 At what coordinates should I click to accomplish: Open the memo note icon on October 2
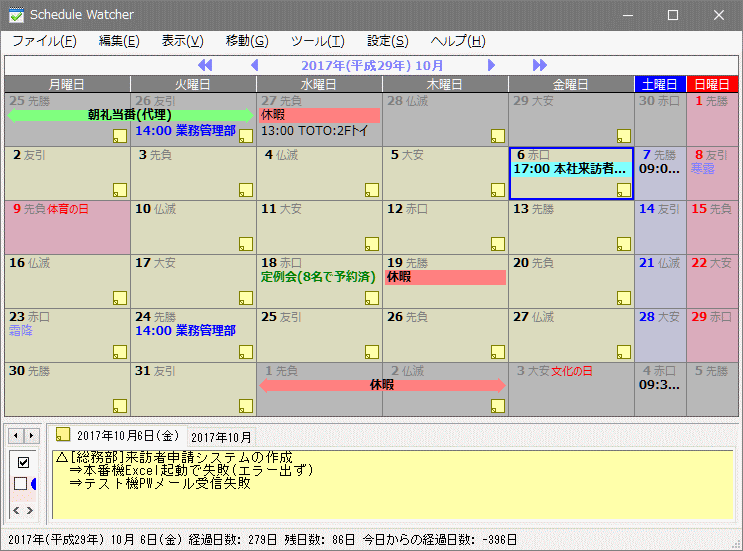[x=120, y=190]
